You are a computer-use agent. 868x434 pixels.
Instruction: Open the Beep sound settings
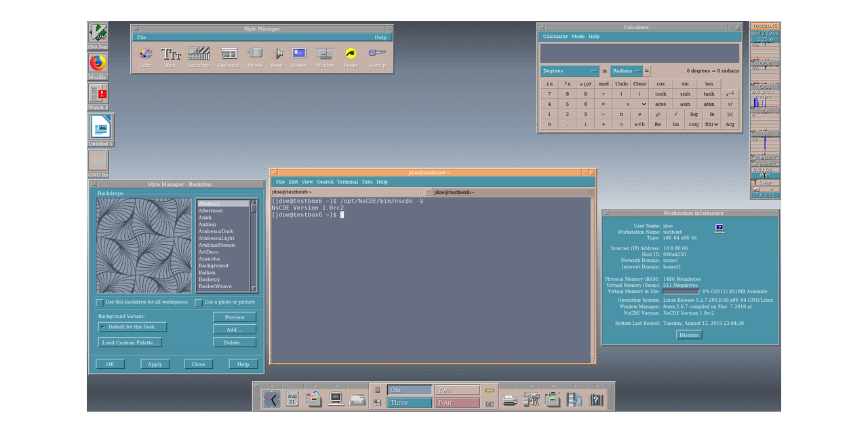(x=277, y=54)
